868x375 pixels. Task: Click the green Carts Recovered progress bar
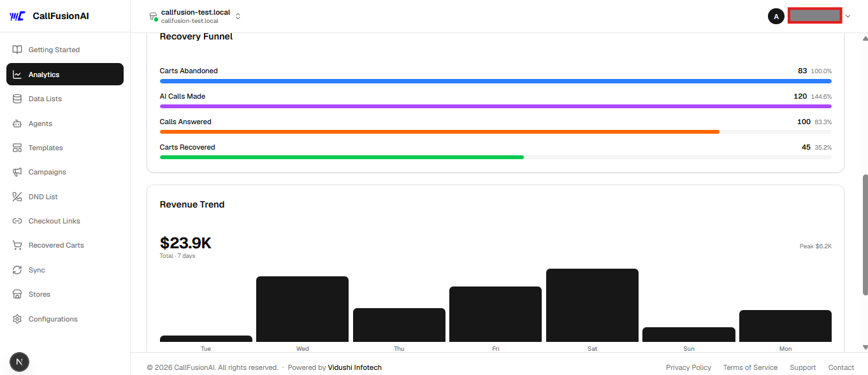(342, 157)
